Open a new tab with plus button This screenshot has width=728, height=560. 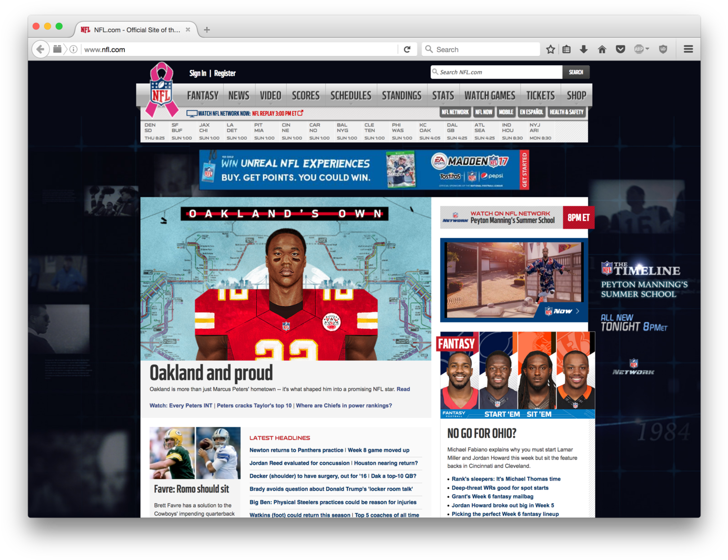tap(207, 30)
